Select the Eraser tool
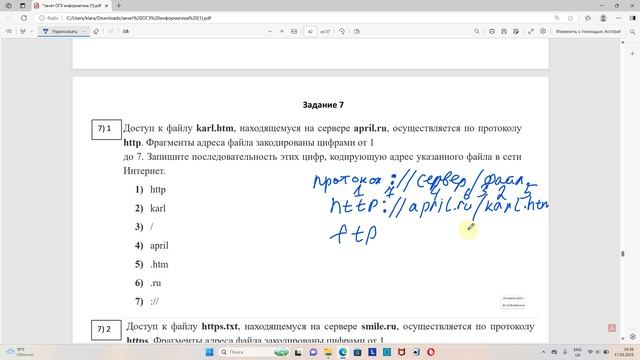Image resolution: width=640 pixels, height=360 pixels. 96,31
